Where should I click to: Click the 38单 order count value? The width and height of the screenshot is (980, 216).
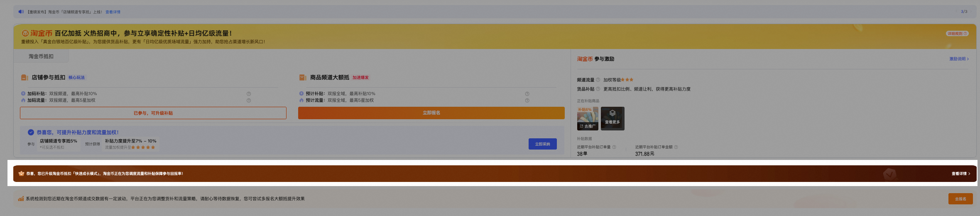point(582,154)
